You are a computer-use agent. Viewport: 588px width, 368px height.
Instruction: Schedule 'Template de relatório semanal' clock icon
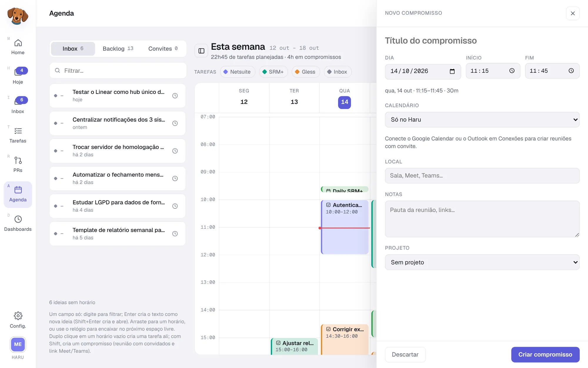[175, 234]
